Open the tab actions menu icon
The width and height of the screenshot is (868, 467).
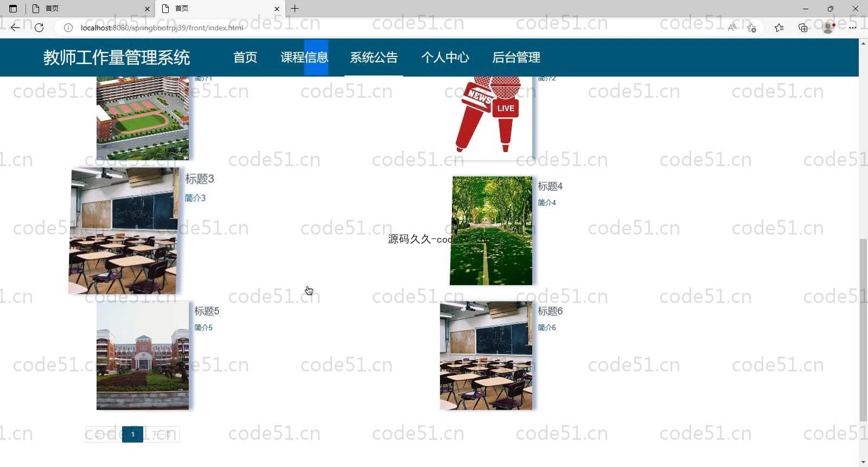click(13, 9)
